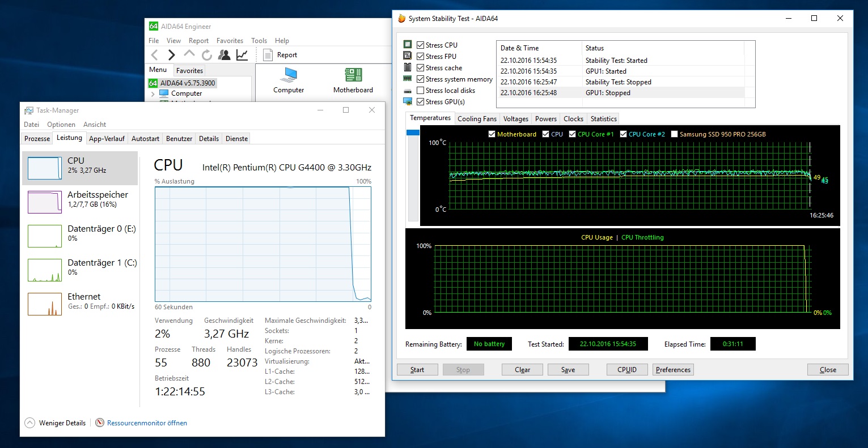Switch to Prozesse tab in Task-Manager
The width and height of the screenshot is (868, 448).
[37, 139]
